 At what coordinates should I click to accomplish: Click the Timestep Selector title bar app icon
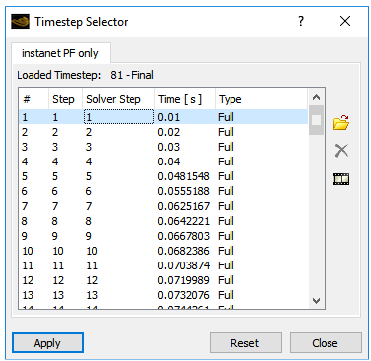(20, 22)
